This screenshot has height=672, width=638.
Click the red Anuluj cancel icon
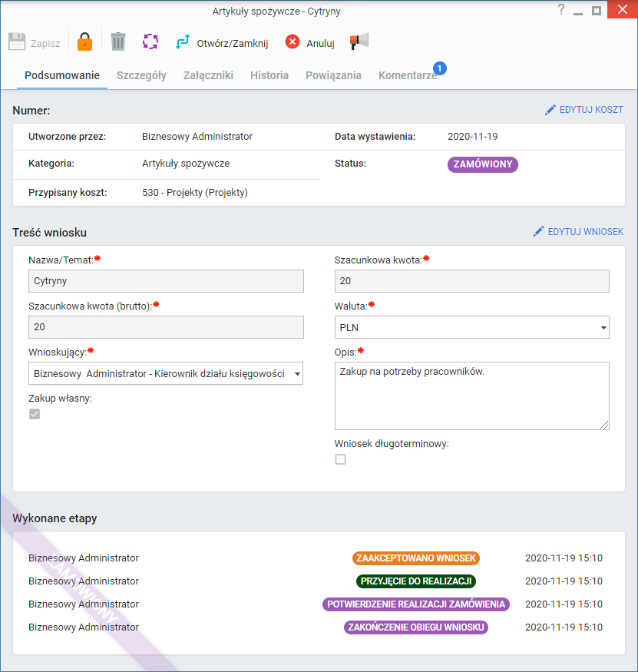point(293,42)
